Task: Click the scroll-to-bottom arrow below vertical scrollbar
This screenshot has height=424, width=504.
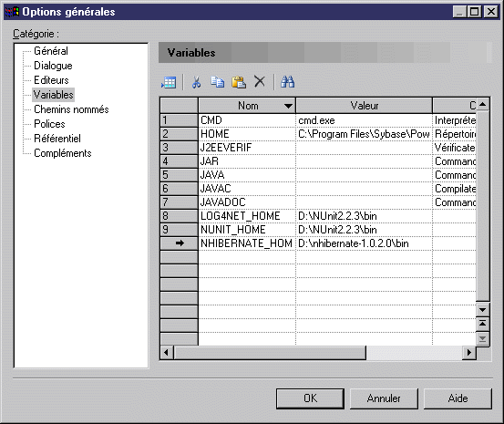Action: 482,338
